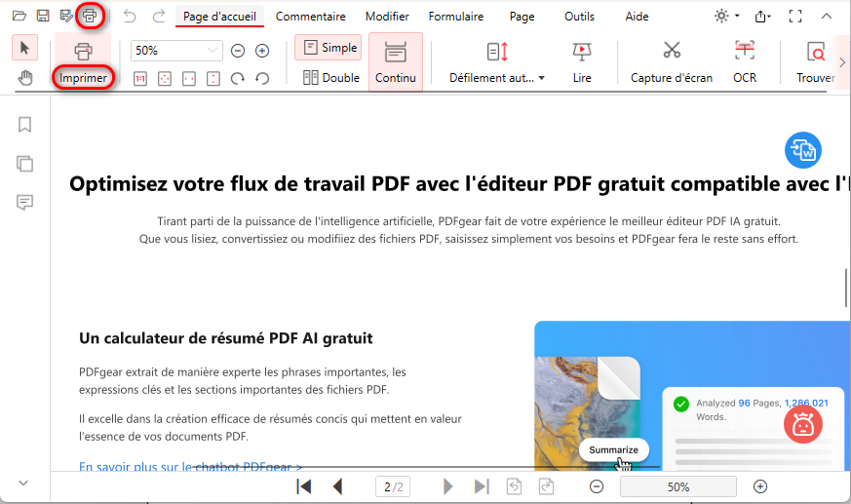The image size is (851, 504).
Task: Undo the last action
Action: pyautogui.click(x=130, y=16)
